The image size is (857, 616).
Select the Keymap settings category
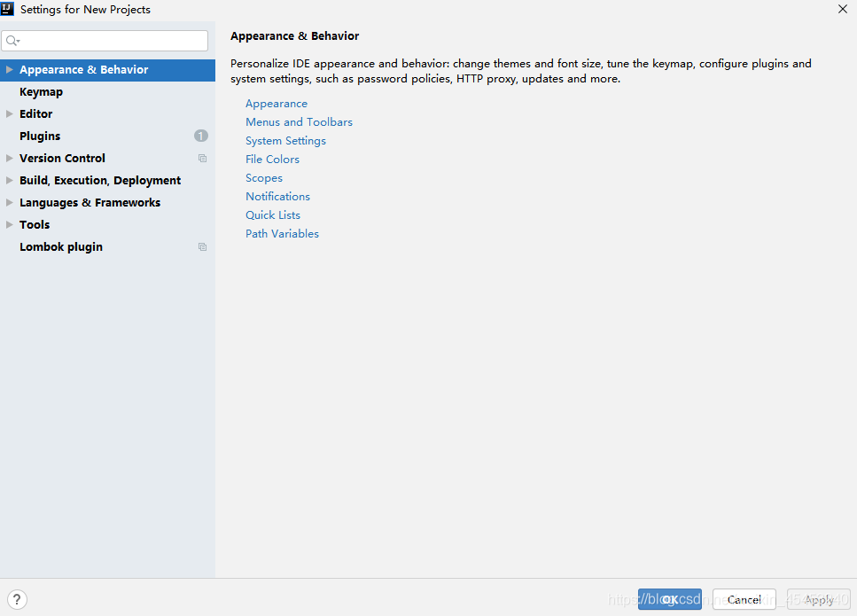(107, 92)
